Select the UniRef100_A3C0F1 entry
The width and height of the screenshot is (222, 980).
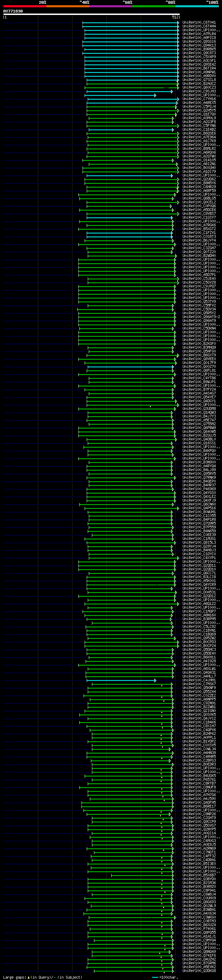[199, 60]
